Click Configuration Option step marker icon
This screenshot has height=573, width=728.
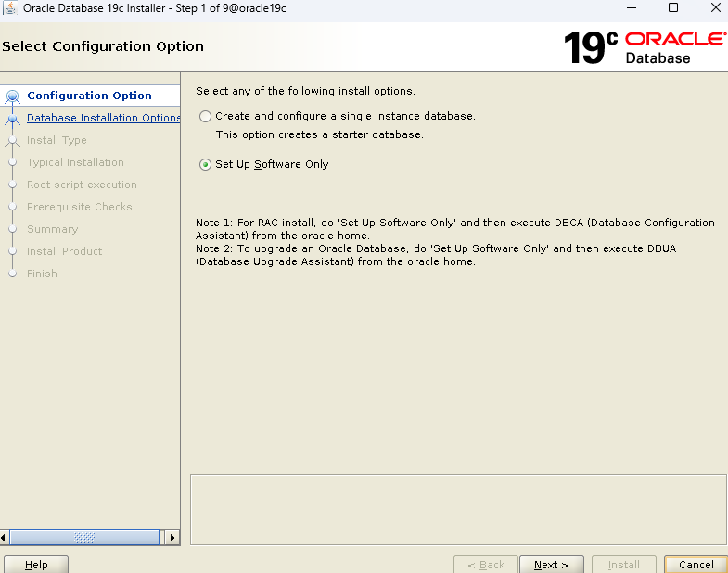click(x=13, y=96)
